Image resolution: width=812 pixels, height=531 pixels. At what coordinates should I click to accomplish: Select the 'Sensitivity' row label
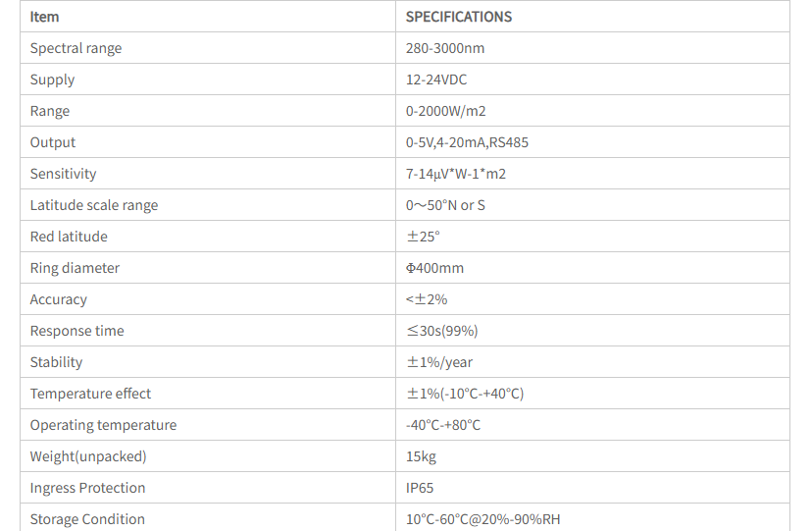(x=63, y=174)
